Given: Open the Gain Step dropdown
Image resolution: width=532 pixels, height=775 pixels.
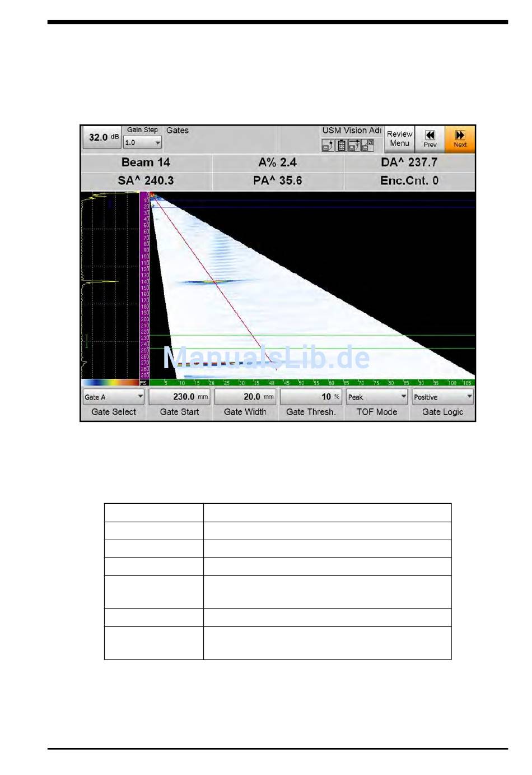Looking at the screenshot, I should tap(142, 143).
